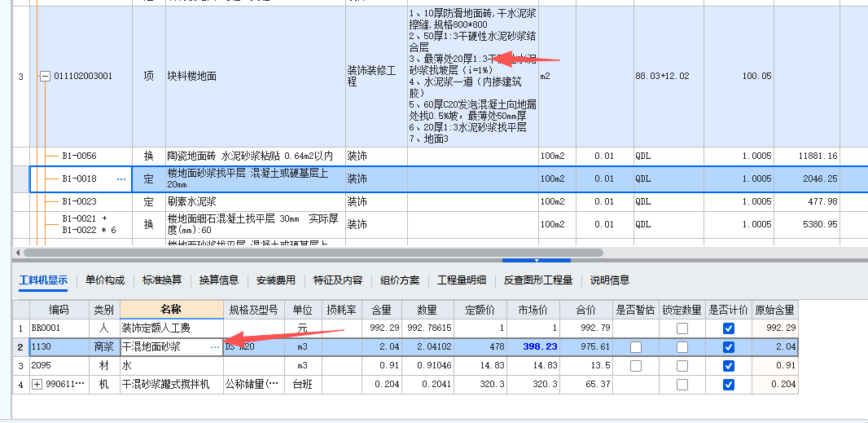Open the 标准换算 tab
868x423 pixels.
(x=162, y=280)
